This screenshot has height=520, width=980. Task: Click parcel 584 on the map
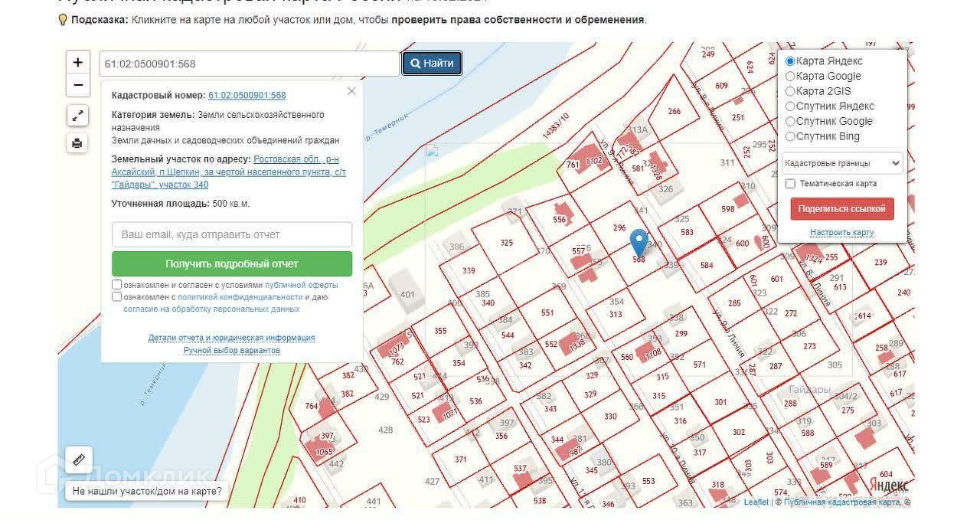coord(706,266)
